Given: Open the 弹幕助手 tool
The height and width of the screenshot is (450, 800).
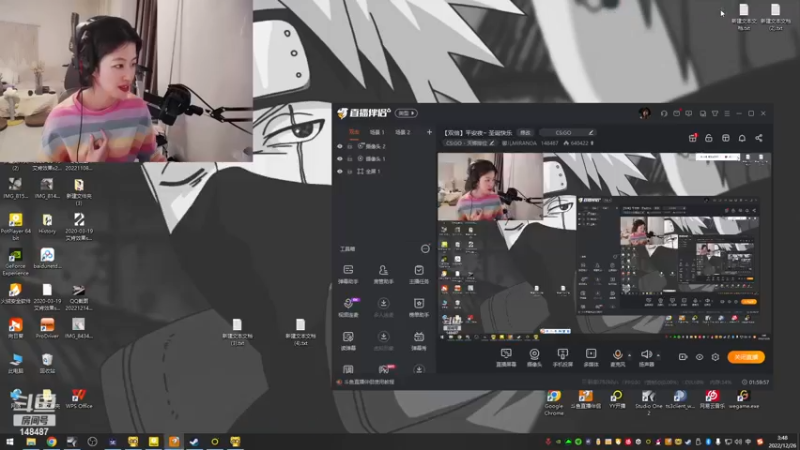Looking at the screenshot, I should [348, 274].
